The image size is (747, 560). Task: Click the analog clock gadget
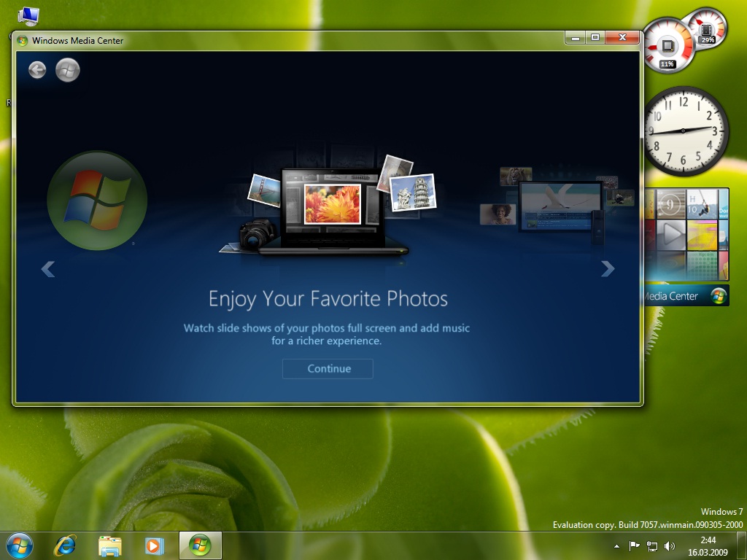pyautogui.click(x=684, y=131)
